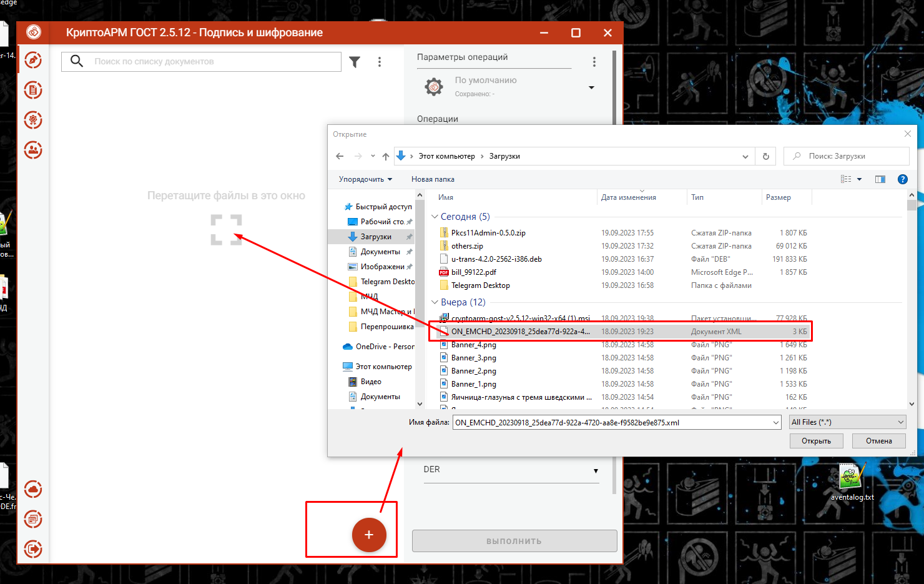Viewport: 924px width, 584px height.
Task: Click the По умолчанию gear settings icon
Action: coord(434,86)
